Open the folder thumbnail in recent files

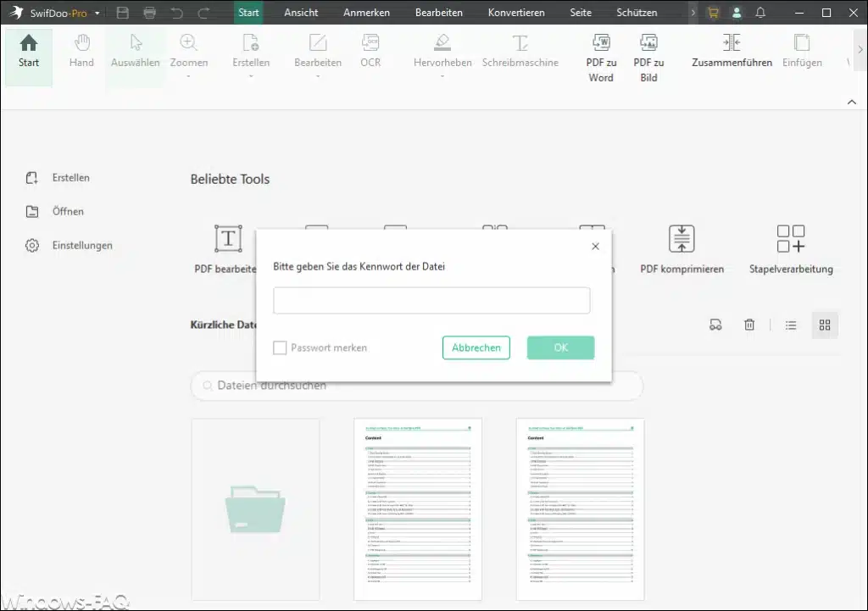tap(255, 509)
